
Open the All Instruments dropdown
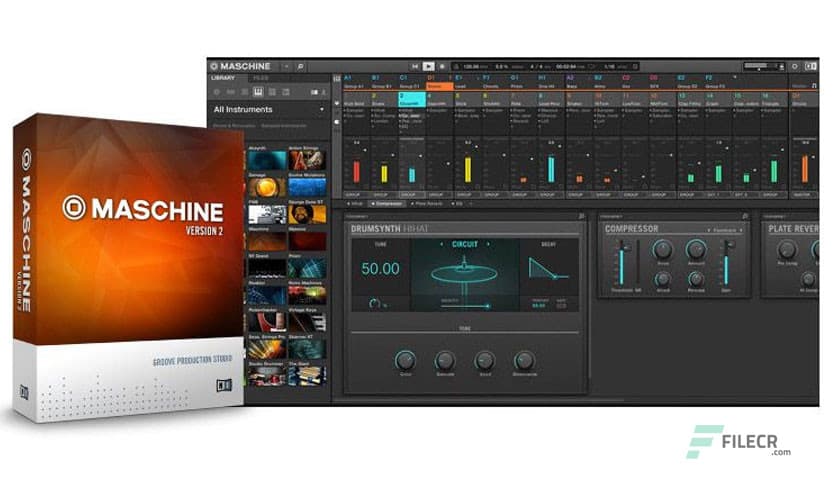coord(322,109)
